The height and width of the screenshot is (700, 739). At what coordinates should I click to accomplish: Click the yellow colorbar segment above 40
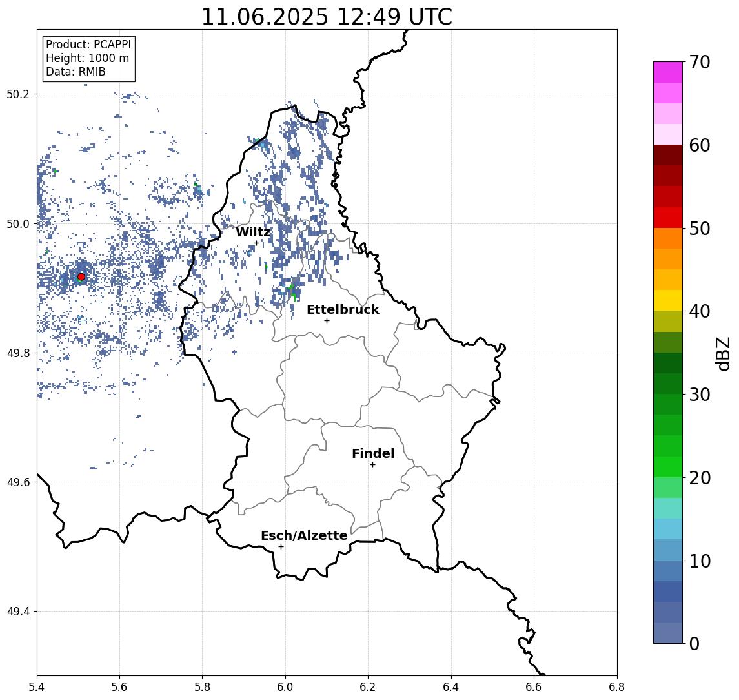(668, 300)
